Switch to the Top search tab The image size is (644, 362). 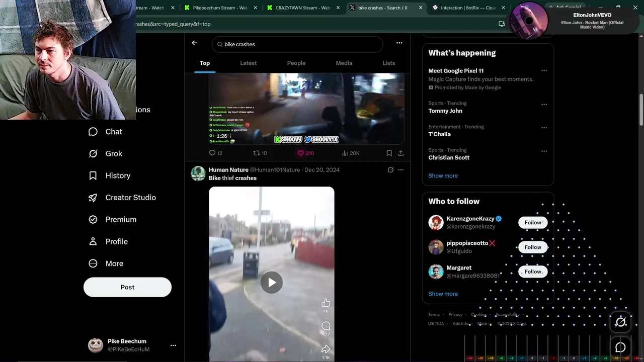(205, 63)
